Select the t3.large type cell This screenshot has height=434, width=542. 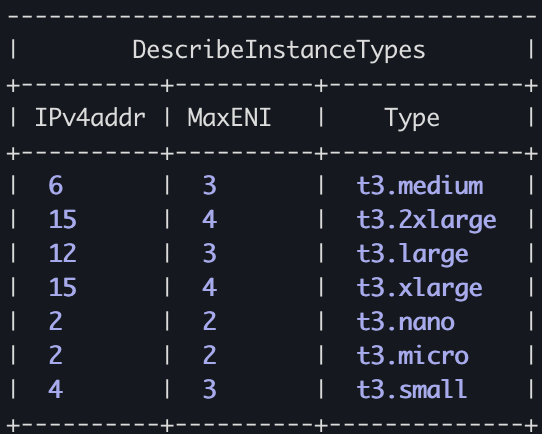pyautogui.click(x=413, y=255)
